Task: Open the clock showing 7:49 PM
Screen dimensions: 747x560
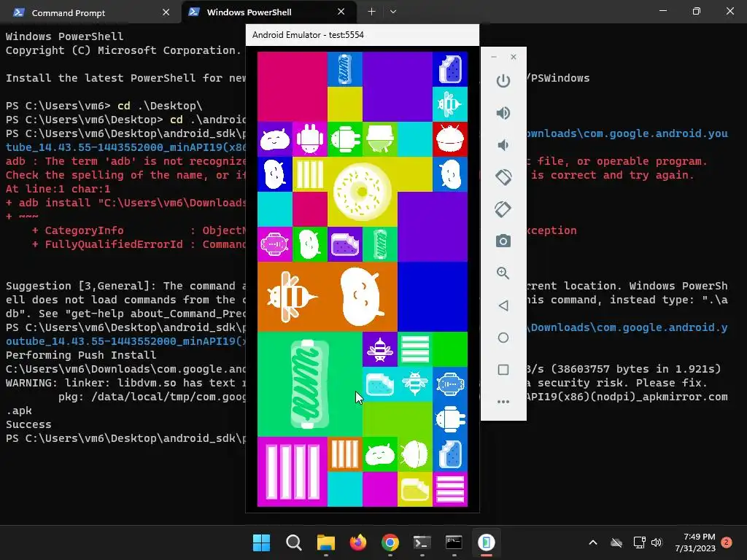Action: (695, 542)
